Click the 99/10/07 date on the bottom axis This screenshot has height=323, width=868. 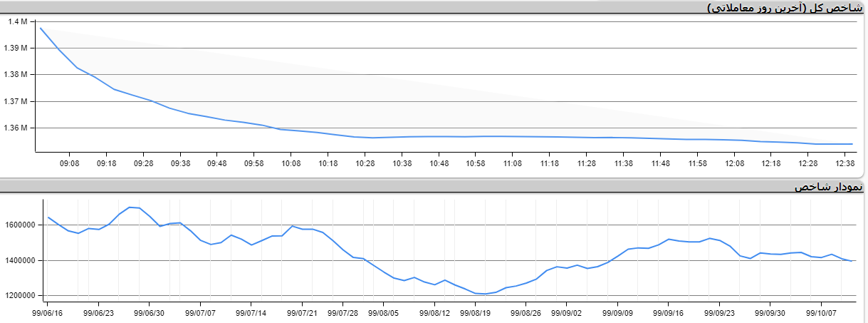[821, 312]
